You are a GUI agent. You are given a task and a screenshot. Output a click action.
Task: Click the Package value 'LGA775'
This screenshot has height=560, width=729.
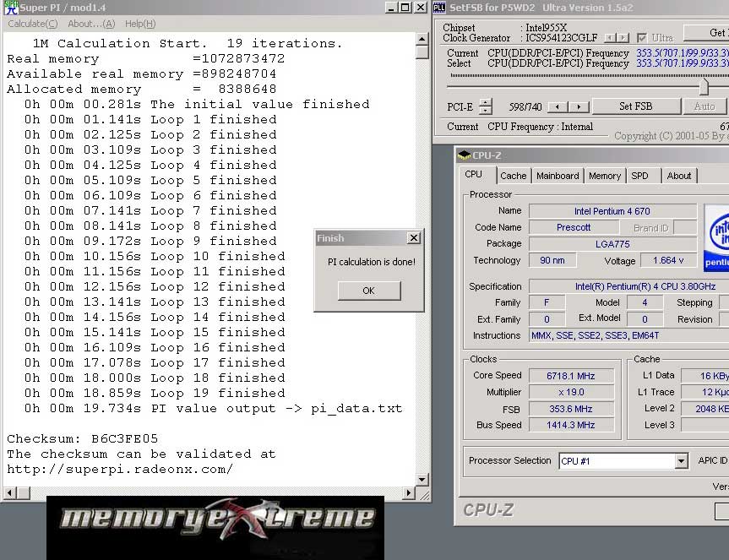(612, 244)
